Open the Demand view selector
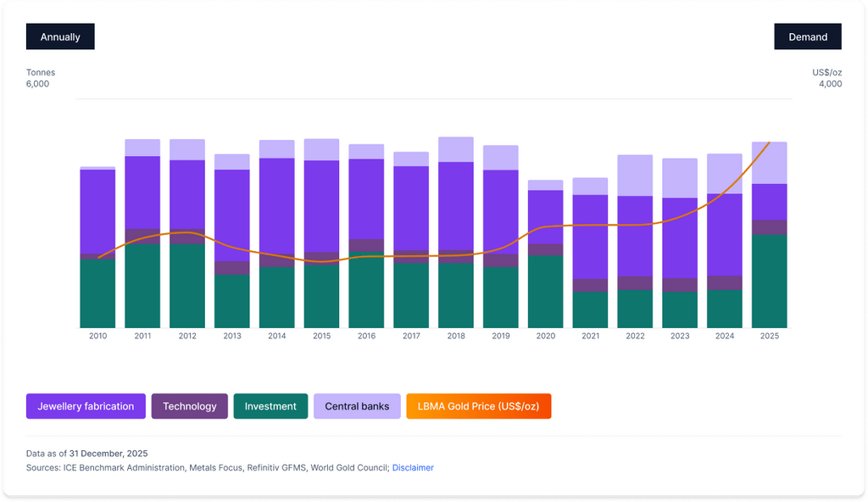Screen dimensions: 868x502 pyautogui.click(x=807, y=36)
